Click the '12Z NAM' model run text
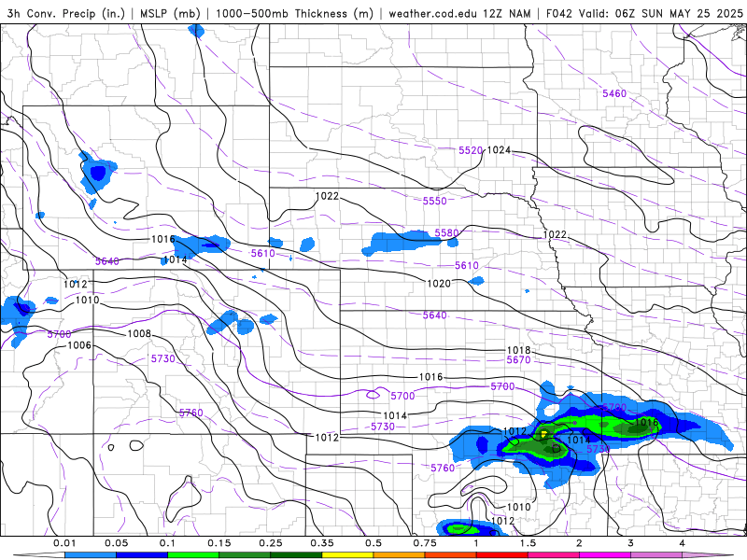This screenshot has width=747, height=560. 507,13
